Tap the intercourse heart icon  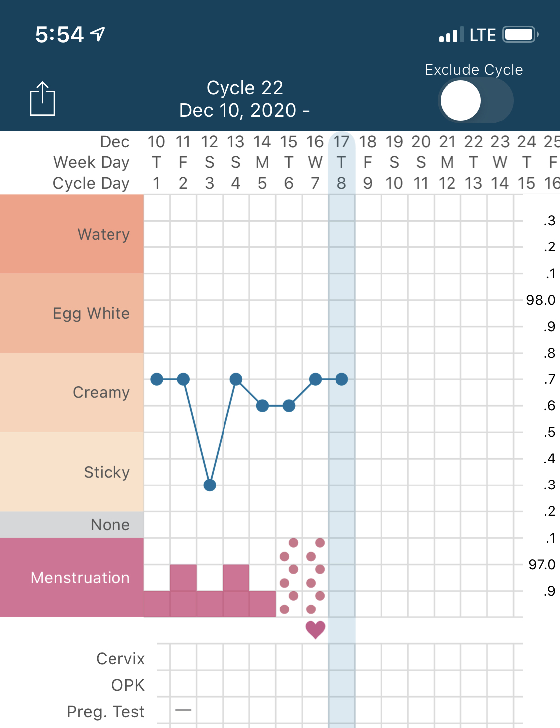point(315,630)
